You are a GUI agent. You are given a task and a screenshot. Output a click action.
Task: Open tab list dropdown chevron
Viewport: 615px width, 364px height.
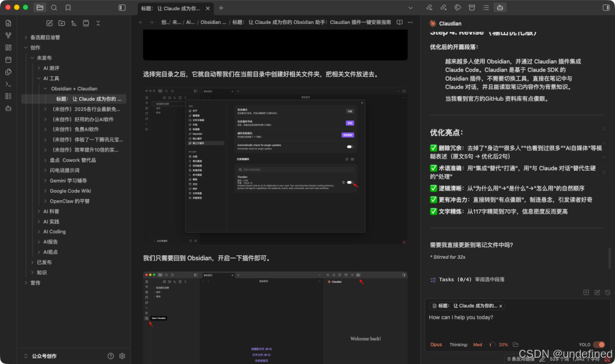point(410,8)
